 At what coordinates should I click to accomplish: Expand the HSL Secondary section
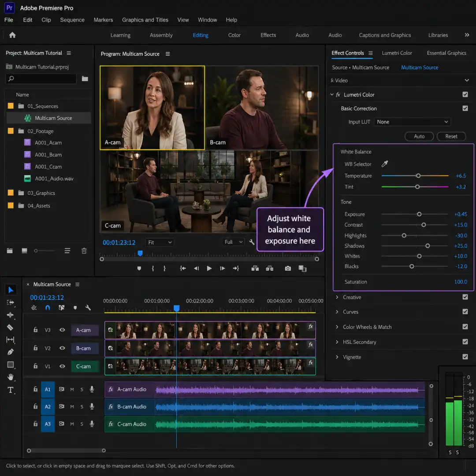(x=337, y=342)
